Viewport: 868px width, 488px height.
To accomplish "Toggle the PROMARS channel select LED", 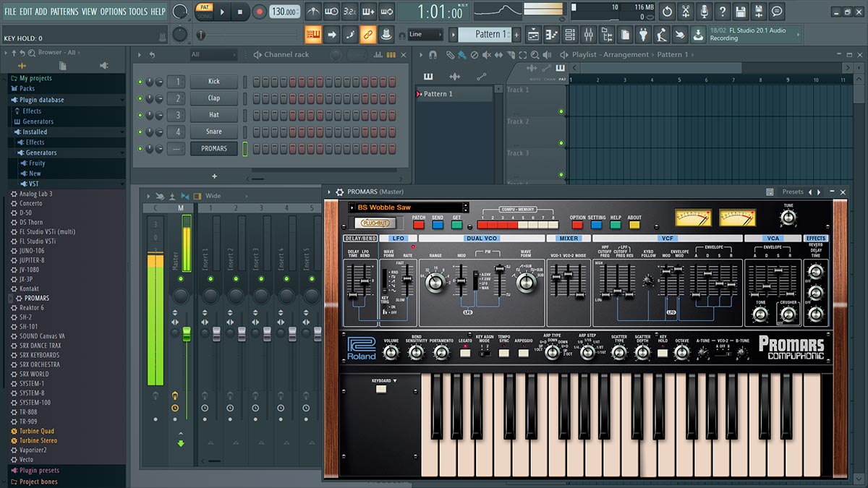I will coord(245,149).
